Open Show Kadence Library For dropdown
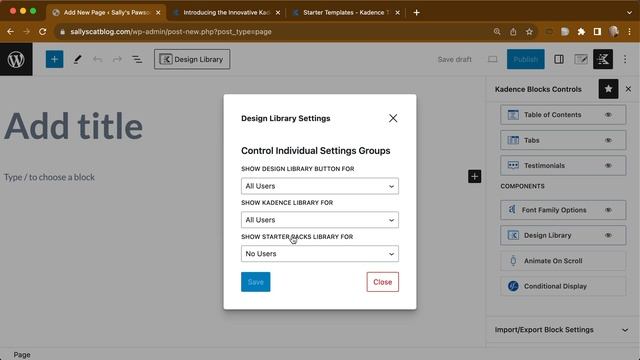The width and height of the screenshot is (640, 360). (320, 220)
